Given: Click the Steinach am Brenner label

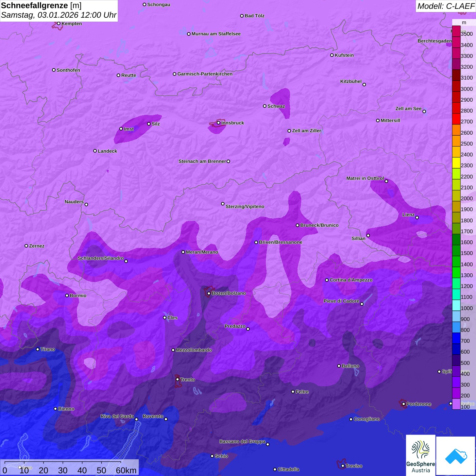Looking at the screenshot, I should pos(202,161).
